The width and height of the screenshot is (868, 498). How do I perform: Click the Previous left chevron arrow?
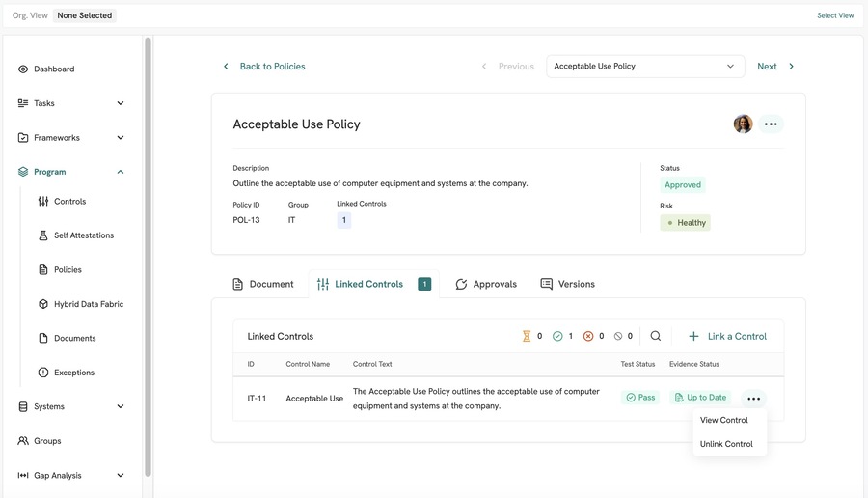484,67
